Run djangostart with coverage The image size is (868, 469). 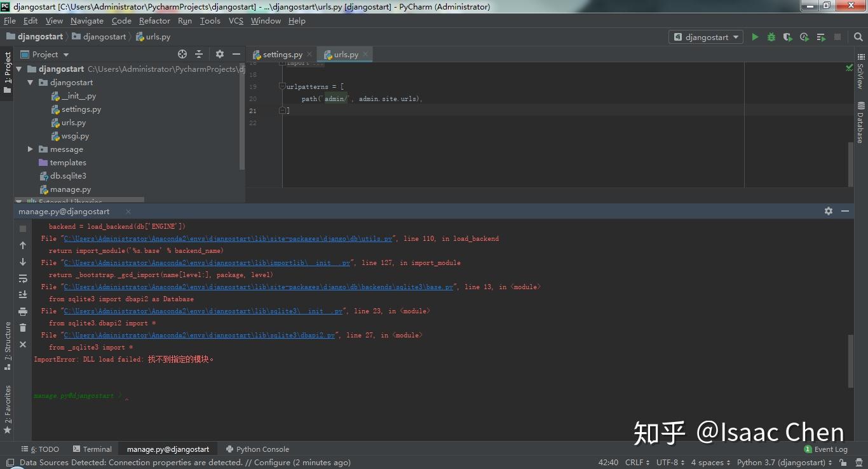point(787,37)
